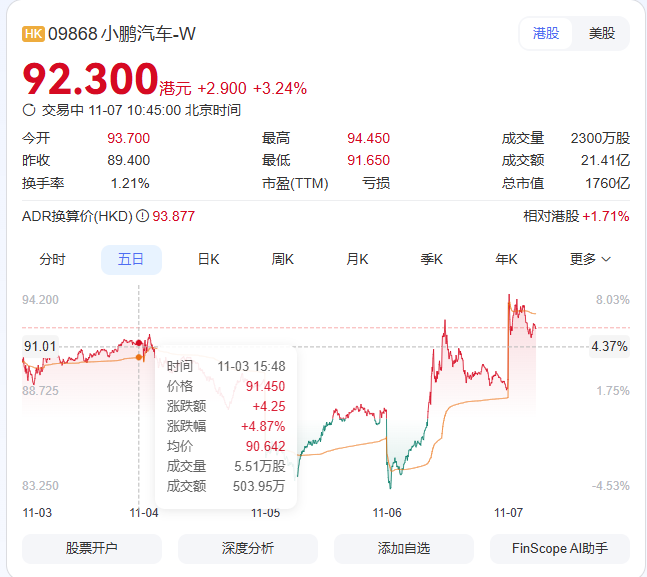This screenshot has height=577, width=647.
Task: Click the 市盈(TTM) value 亏损
Action: tap(376, 183)
